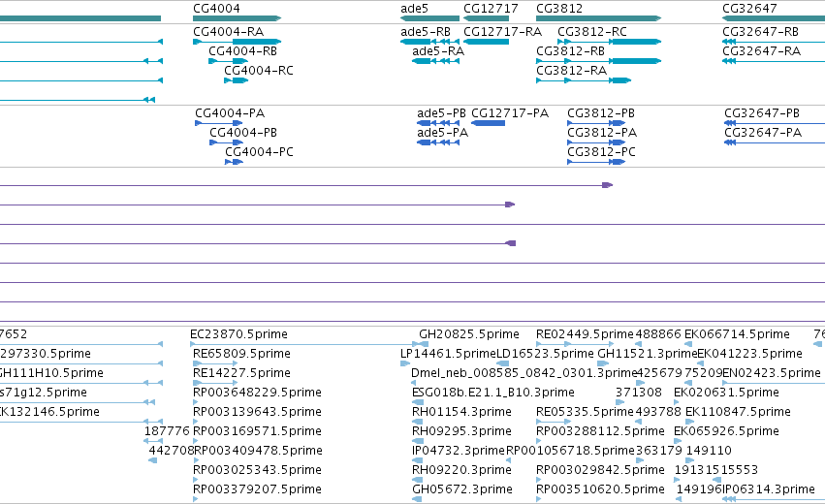Click EST RP001056718.5prime
This screenshot has width=825, height=504.
click(x=570, y=451)
